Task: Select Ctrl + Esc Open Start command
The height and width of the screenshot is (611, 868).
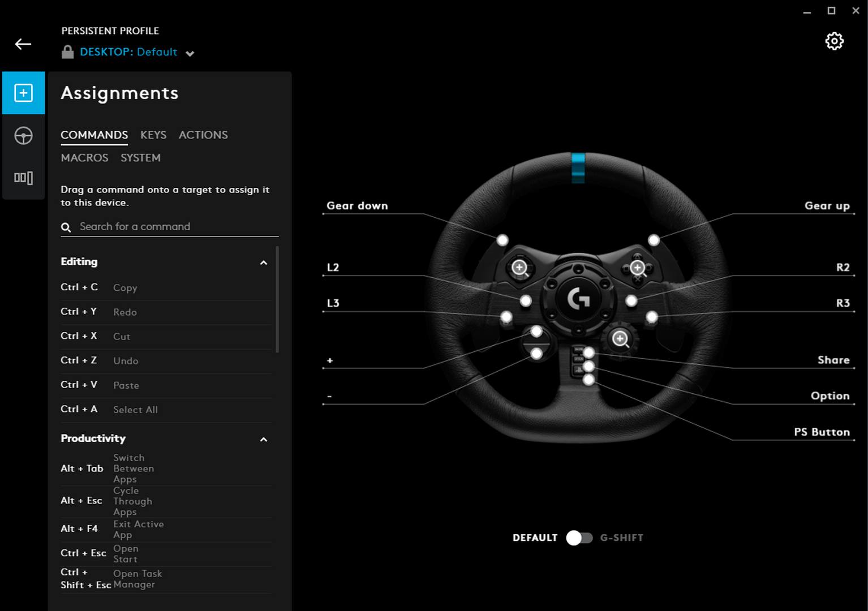Action: tap(166, 554)
